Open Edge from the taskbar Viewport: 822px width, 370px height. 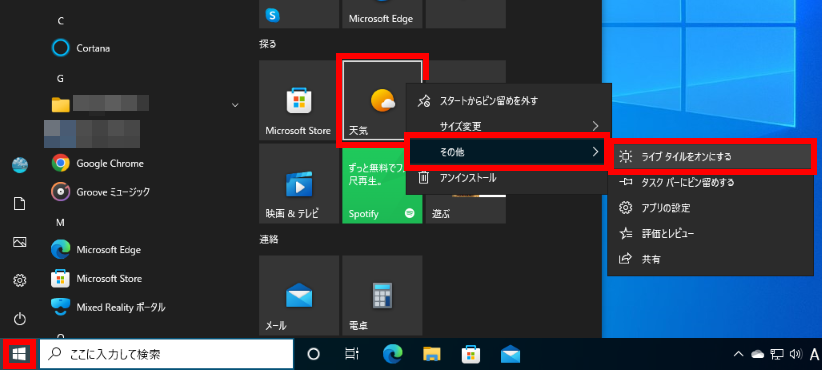click(x=392, y=355)
